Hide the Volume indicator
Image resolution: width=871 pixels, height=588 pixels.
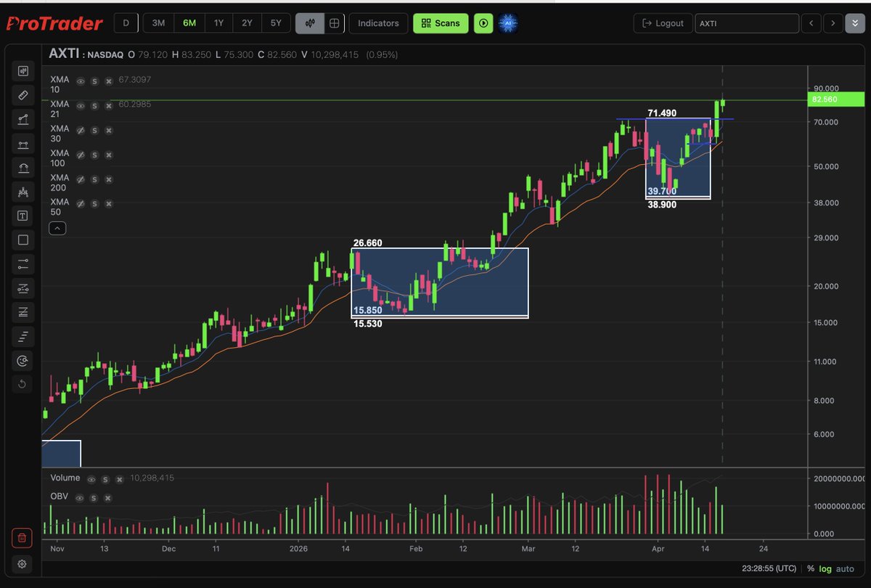click(91, 478)
